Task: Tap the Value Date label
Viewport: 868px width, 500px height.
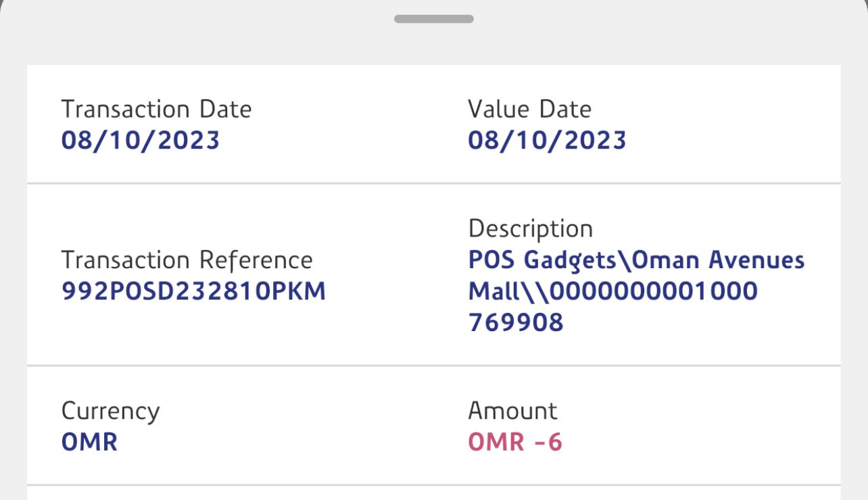Action: [529, 109]
